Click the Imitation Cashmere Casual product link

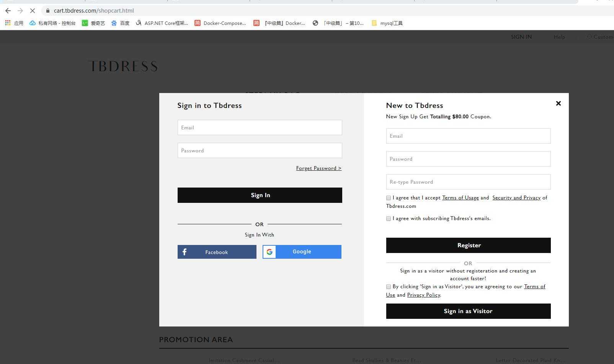point(244,361)
